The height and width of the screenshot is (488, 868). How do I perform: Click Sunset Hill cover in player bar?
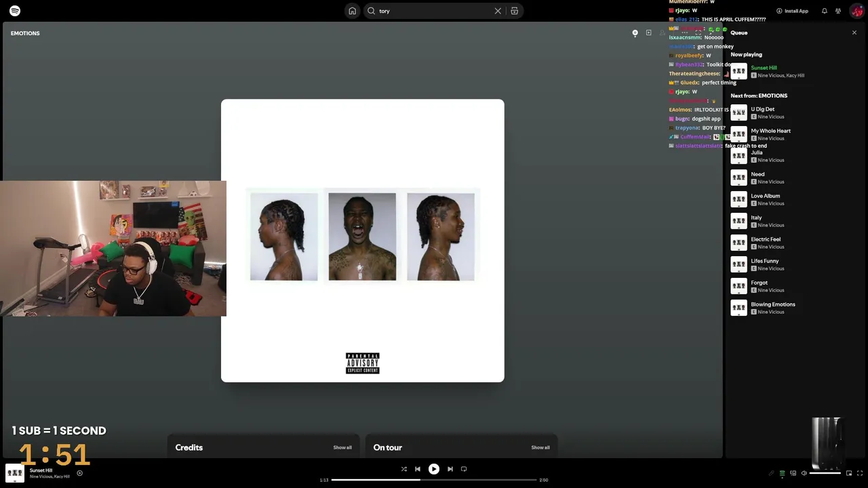tap(15, 473)
